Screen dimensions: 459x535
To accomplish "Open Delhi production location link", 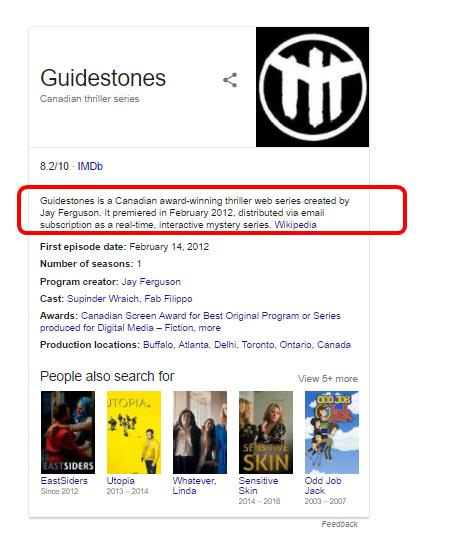I will coord(225,345).
